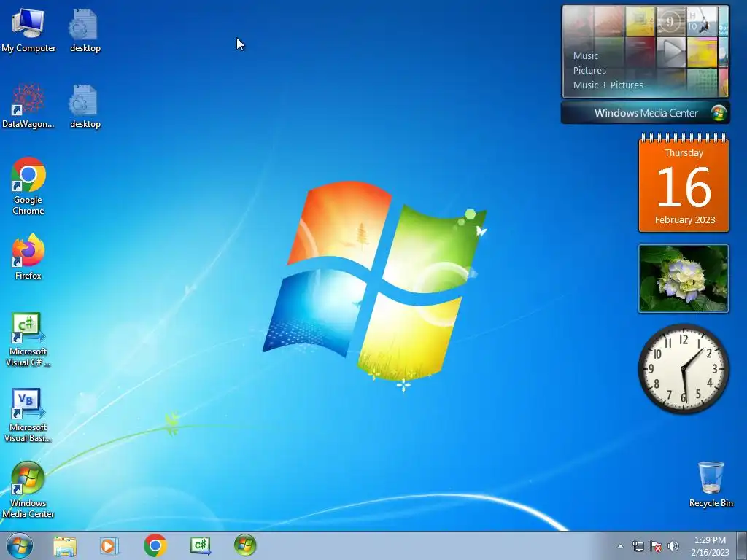Select the desktop file icon beside DataWagon

[85, 106]
